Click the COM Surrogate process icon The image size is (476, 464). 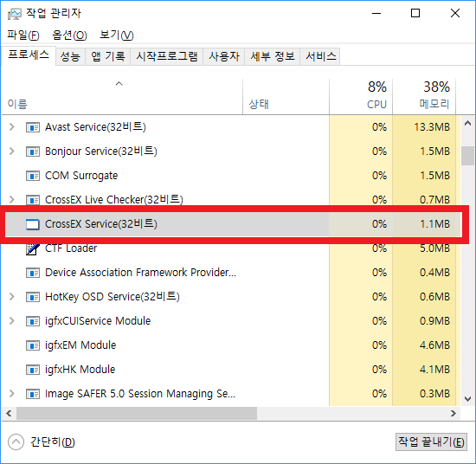pyautogui.click(x=33, y=176)
